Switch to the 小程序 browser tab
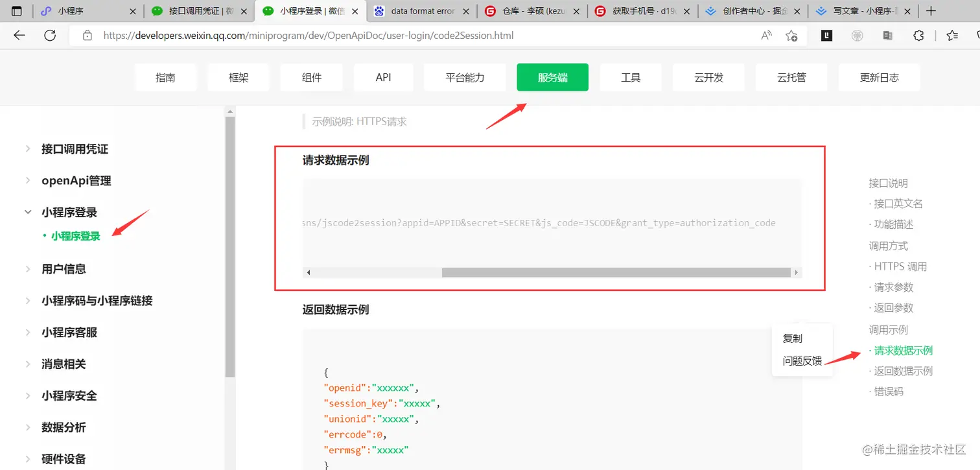This screenshot has width=980, height=470. point(88,11)
